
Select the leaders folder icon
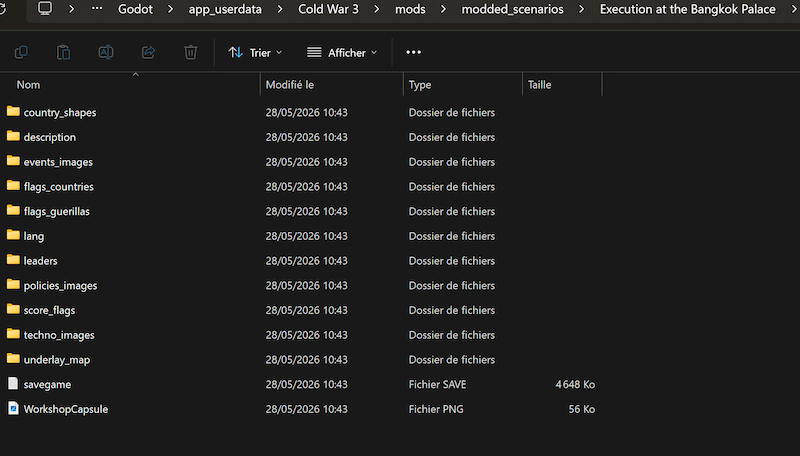click(x=13, y=260)
